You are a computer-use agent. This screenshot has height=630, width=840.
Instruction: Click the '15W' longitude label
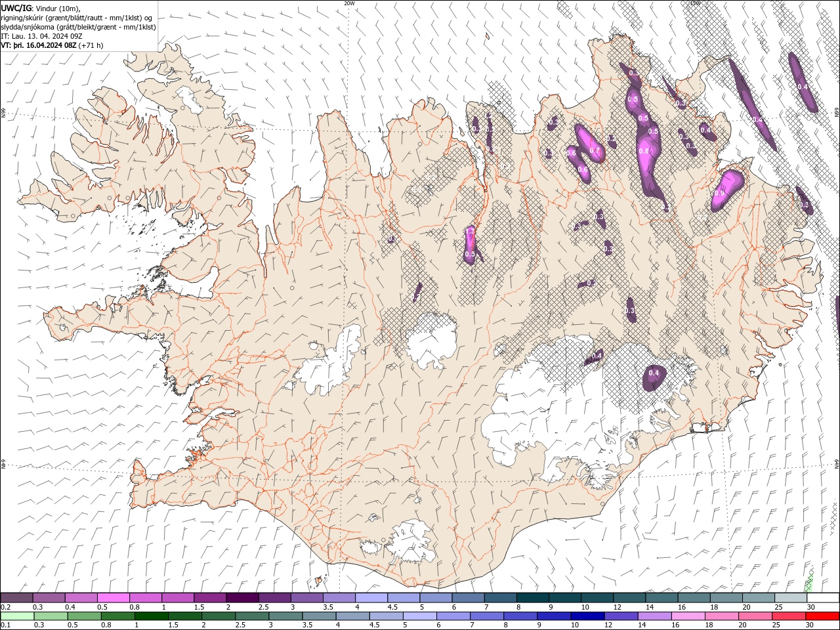click(x=695, y=3)
